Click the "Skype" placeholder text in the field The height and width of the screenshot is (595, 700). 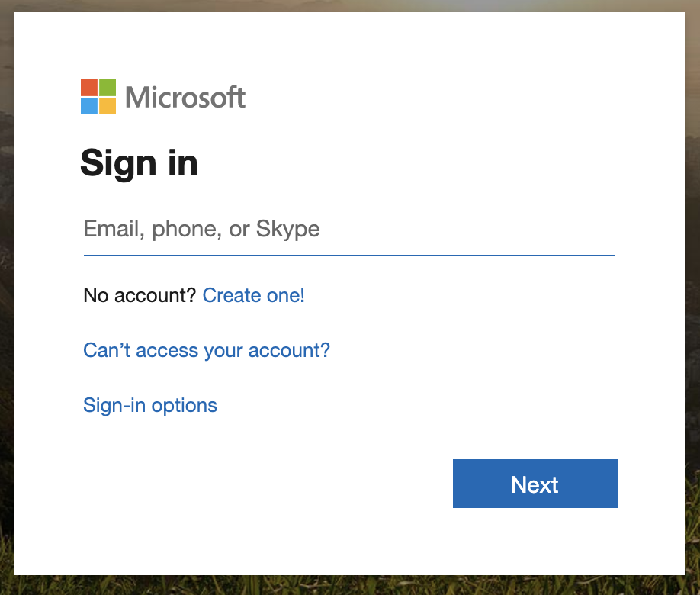coord(287,229)
